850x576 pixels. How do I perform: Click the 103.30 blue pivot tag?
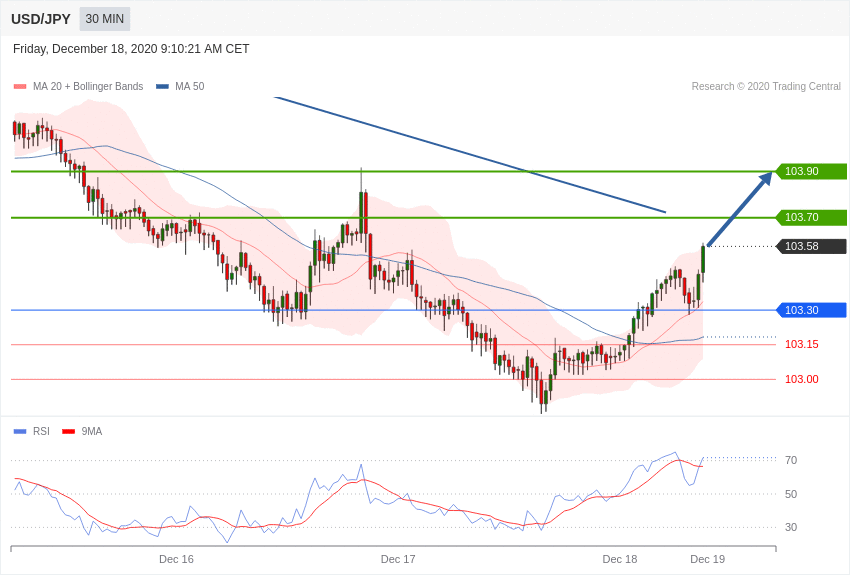[x=812, y=310]
